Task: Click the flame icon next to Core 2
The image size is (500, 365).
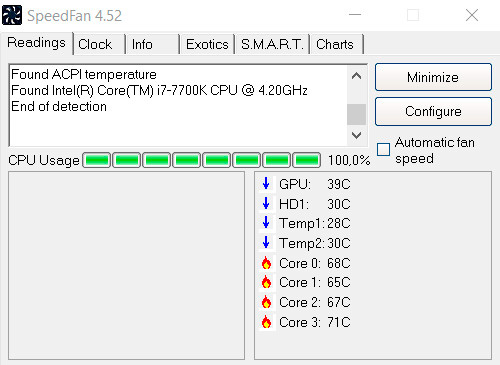Action: [x=266, y=302]
